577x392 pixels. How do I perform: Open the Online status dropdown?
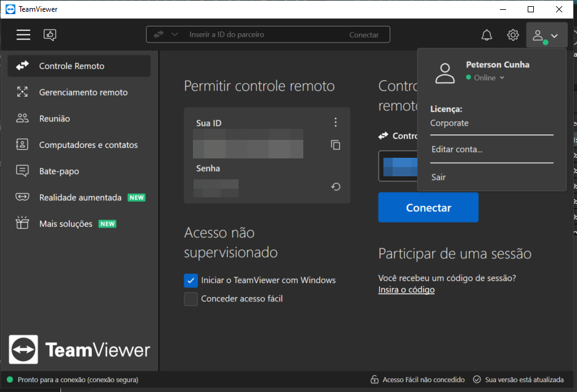pos(485,78)
